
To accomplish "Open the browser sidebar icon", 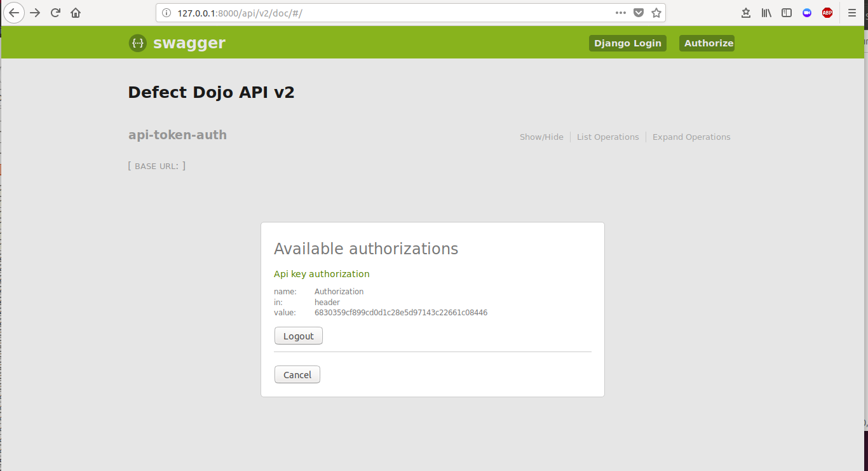I will (787, 12).
